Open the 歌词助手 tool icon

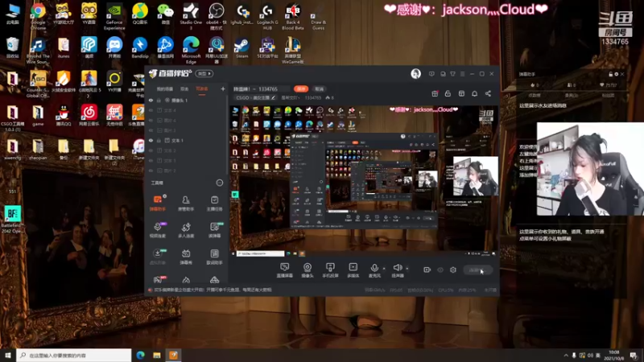[x=214, y=257]
